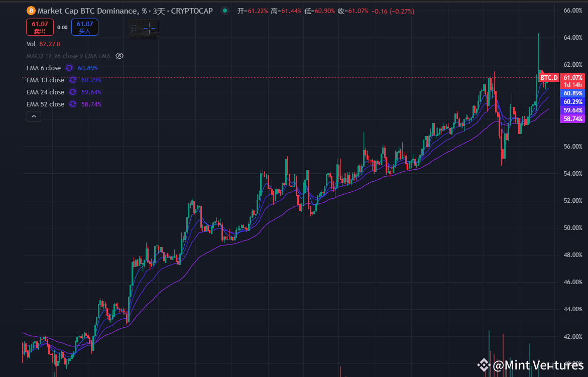The image size is (588, 377).
Task: Click the orange Bitcoin symbol logo
Action: 31,11
